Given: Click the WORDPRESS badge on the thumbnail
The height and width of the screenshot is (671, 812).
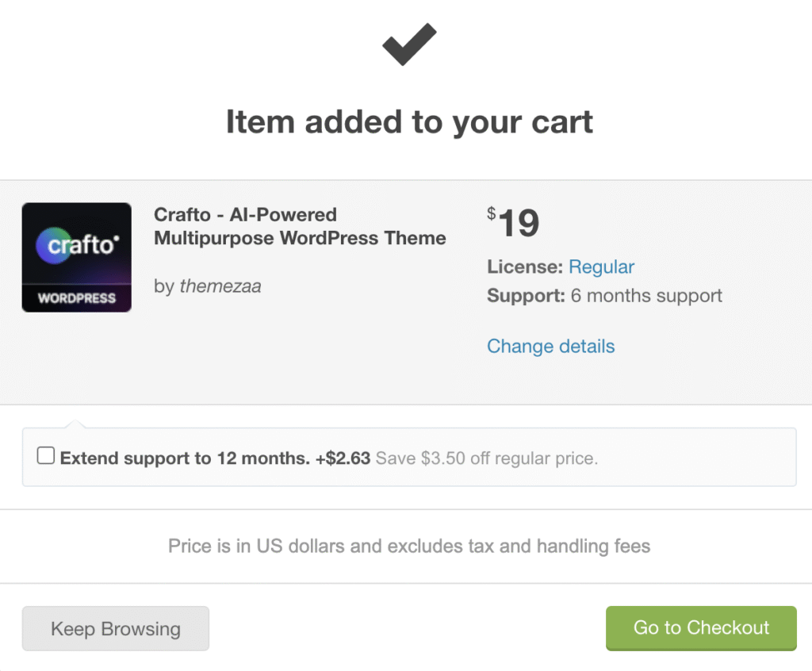Looking at the screenshot, I should pyautogui.click(x=77, y=298).
